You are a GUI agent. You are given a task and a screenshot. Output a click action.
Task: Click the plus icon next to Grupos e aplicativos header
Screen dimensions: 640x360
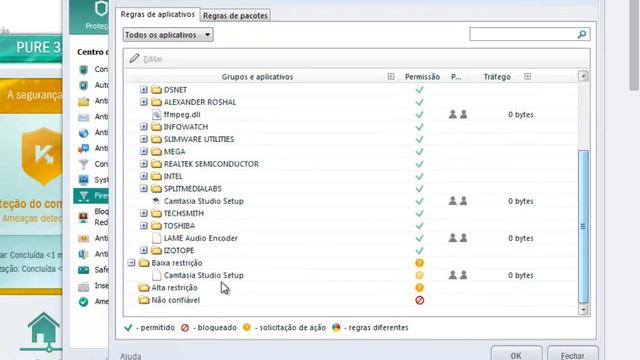click(391, 76)
